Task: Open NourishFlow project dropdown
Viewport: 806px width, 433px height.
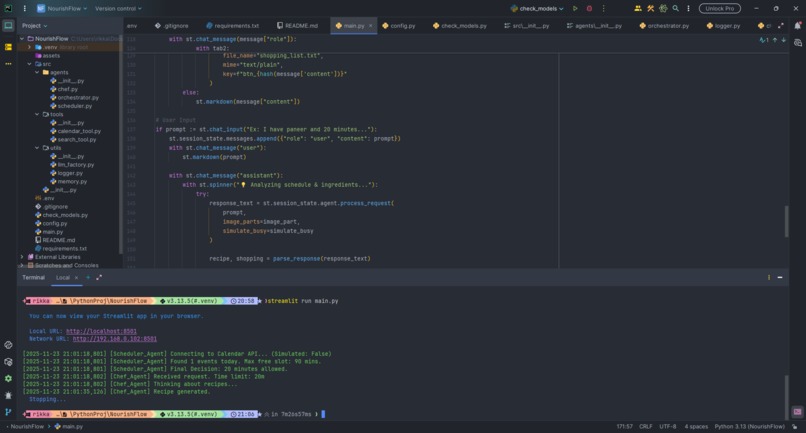Action: (62, 9)
